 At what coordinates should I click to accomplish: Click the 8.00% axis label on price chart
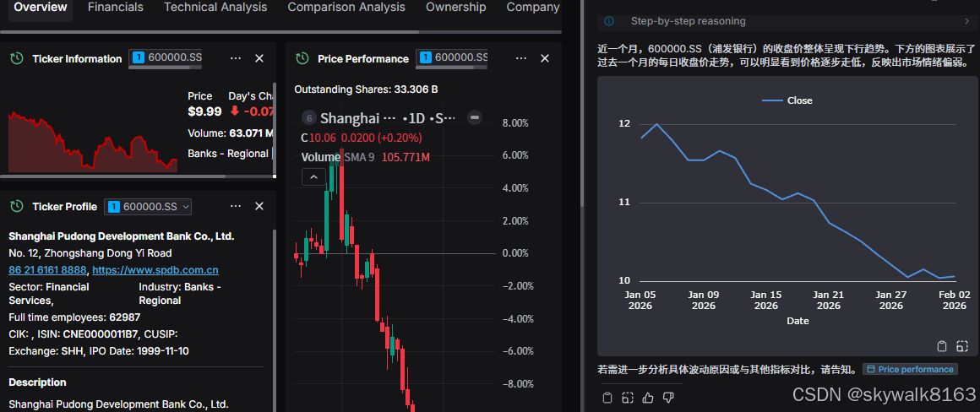515,123
